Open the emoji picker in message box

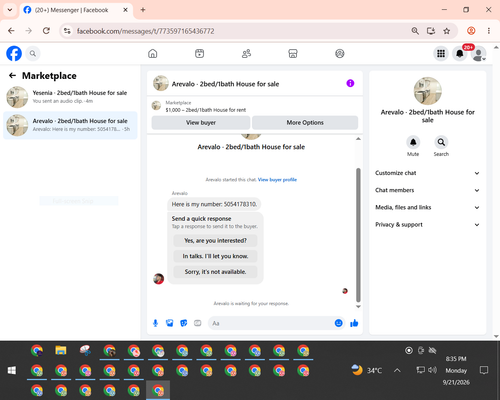[x=339, y=323]
